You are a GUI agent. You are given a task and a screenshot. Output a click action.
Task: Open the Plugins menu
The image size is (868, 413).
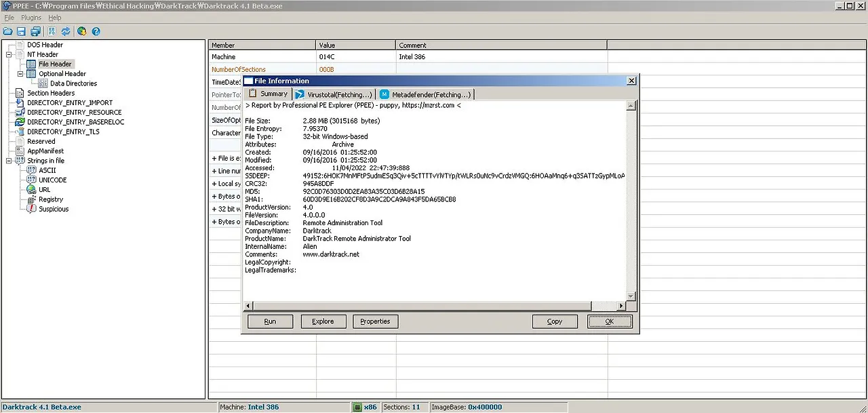click(31, 18)
